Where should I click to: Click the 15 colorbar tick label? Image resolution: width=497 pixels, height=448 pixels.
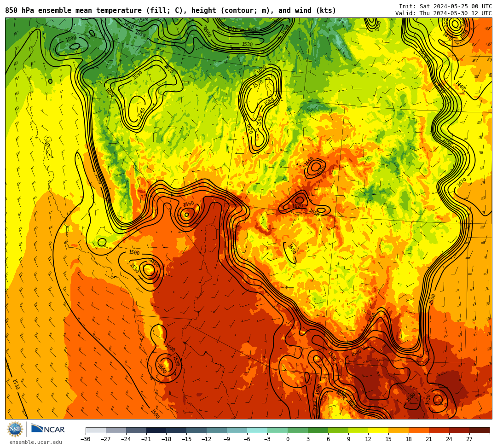click(x=389, y=439)
